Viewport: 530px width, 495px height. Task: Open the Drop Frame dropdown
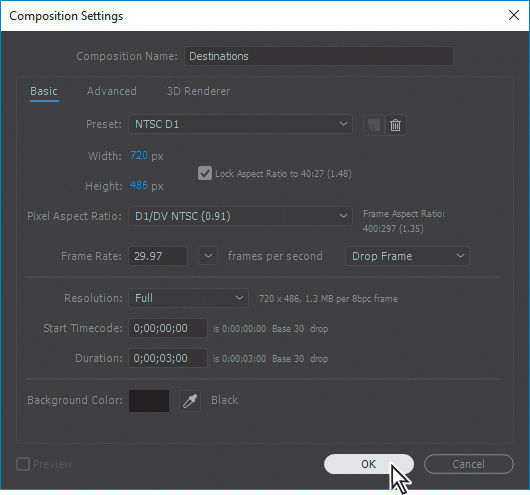tap(407, 256)
